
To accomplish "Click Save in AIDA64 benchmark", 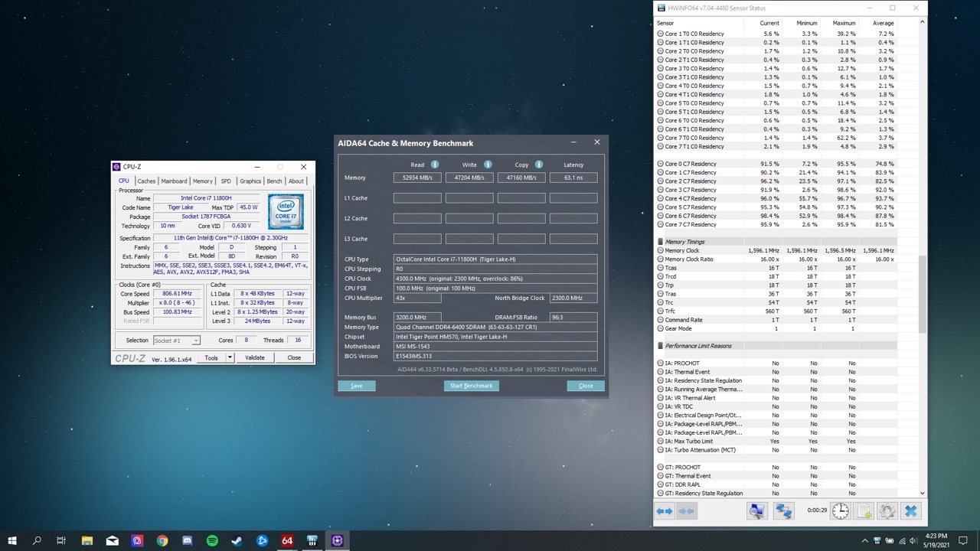I will 357,386.
